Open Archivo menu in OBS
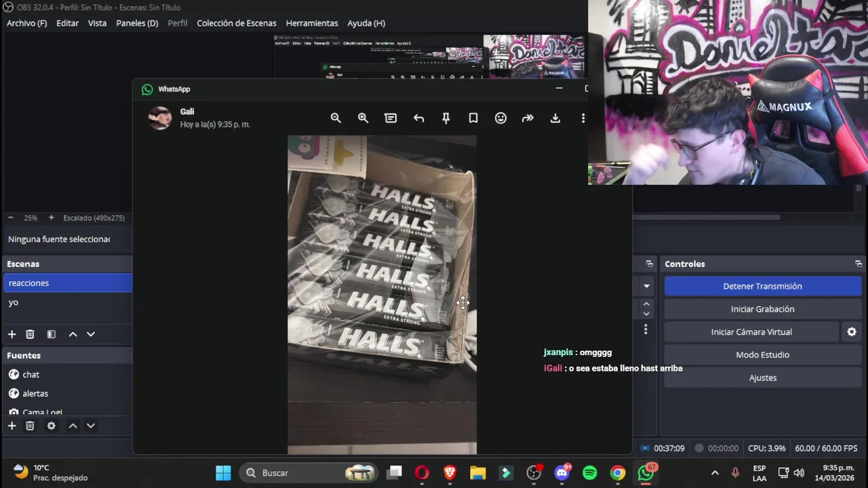 [x=26, y=23]
